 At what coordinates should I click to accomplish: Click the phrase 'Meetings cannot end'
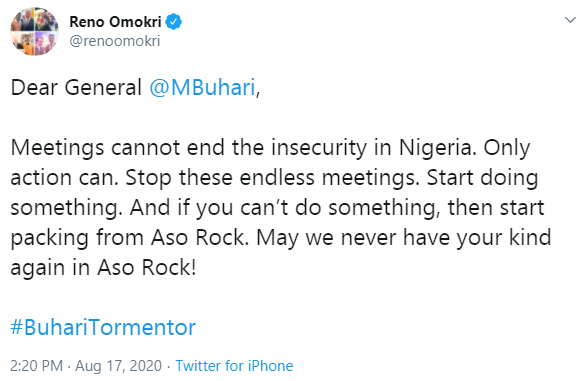click(117, 148)
